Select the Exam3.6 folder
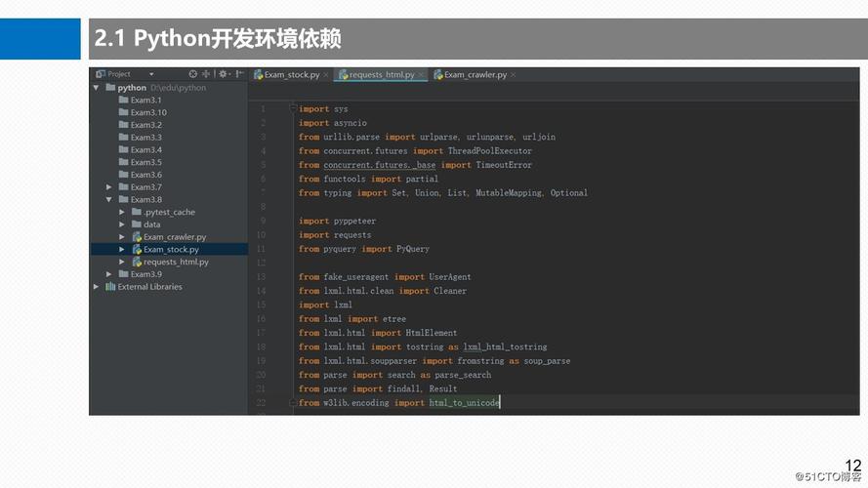868x488 pixels. point(146,175)
